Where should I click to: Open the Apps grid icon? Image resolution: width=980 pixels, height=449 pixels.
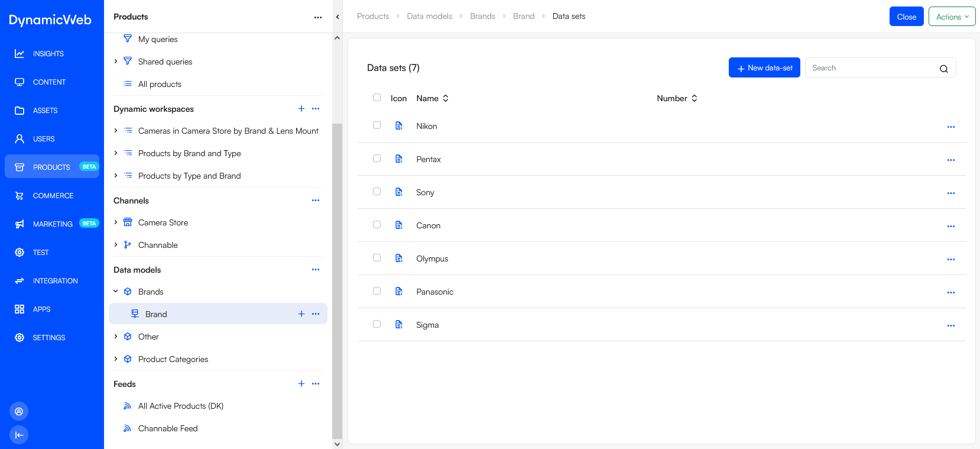20,309
